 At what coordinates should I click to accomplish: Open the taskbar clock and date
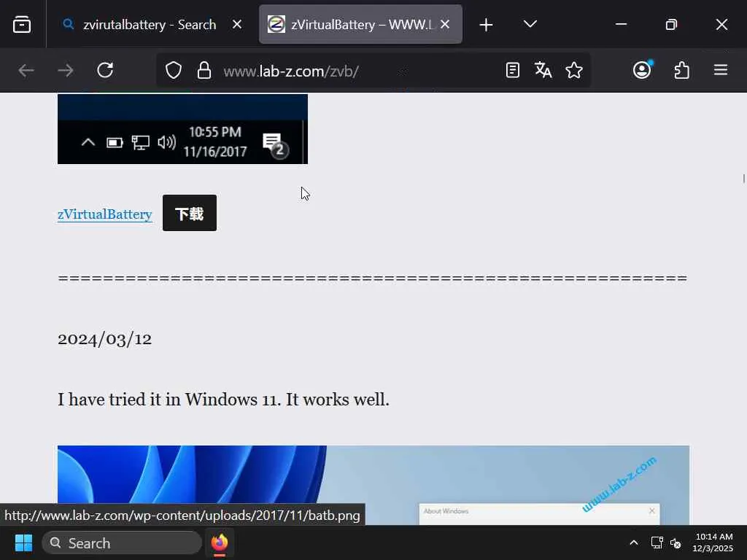click(x=713, y=542)
